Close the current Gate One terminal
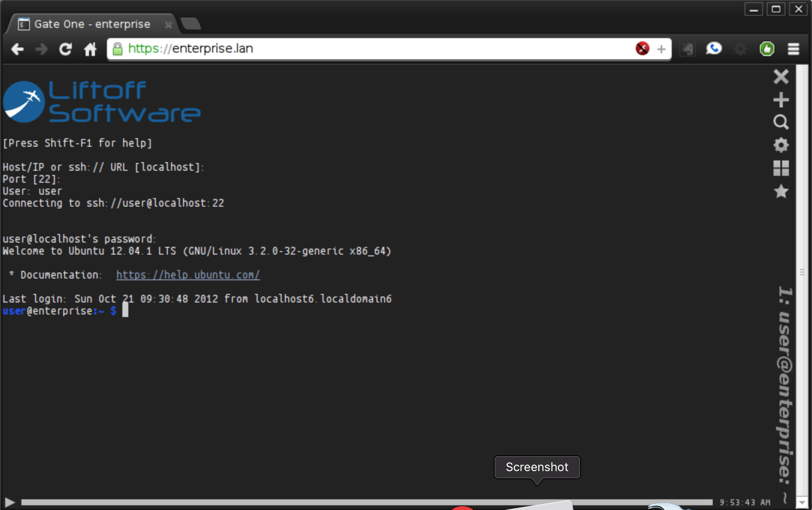Viewport: 812px width, 510px height. 781,77
